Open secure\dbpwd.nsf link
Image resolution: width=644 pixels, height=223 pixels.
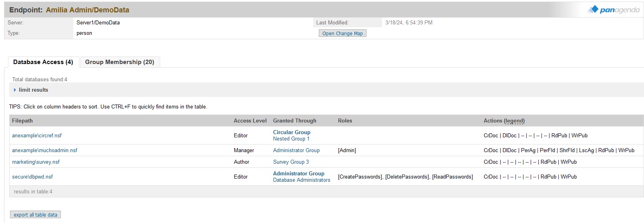coord(32,177)
